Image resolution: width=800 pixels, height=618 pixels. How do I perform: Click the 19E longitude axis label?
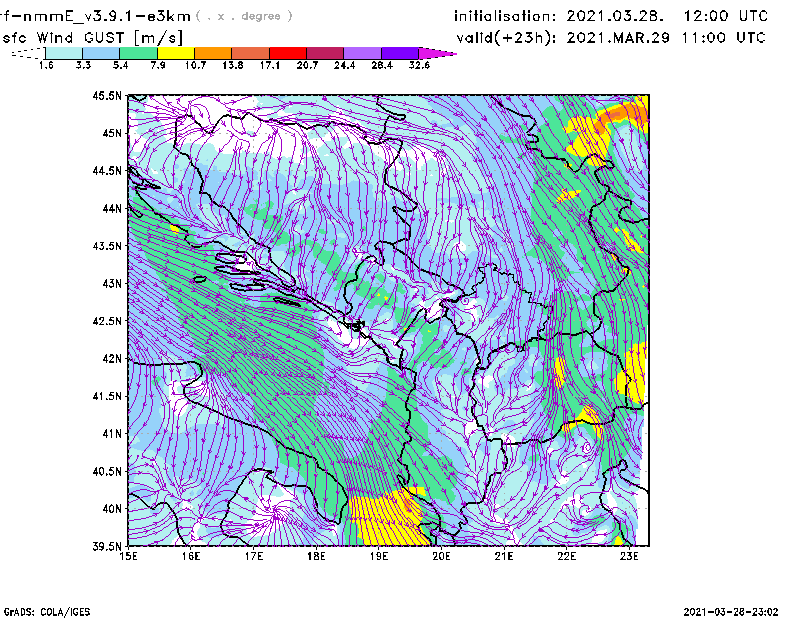tap(379, 556)
